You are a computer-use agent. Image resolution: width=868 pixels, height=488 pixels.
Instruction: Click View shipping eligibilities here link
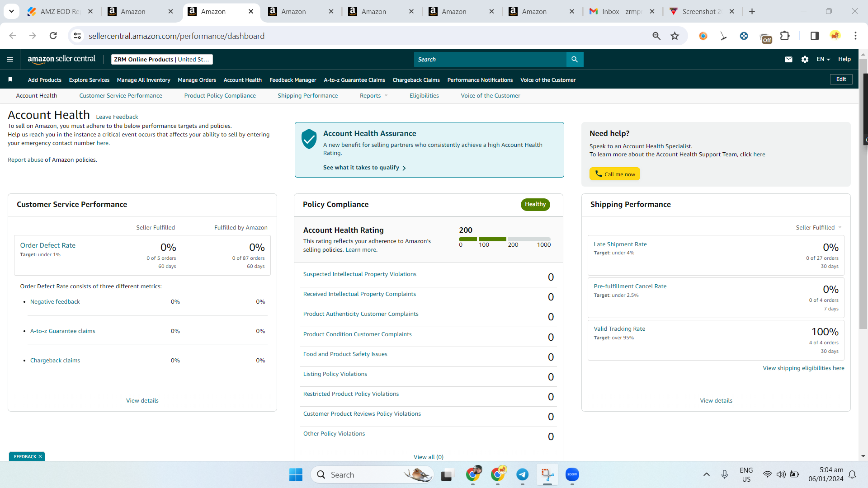[804, 368]
